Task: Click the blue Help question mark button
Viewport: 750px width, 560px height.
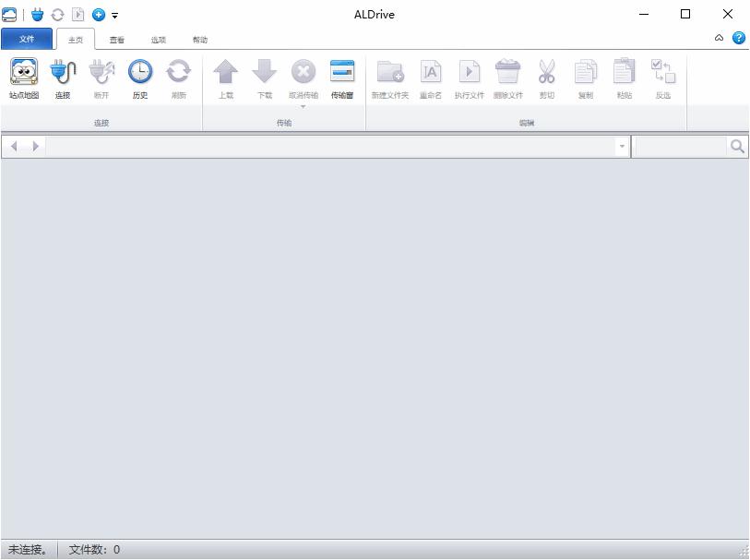Action: 739,38
